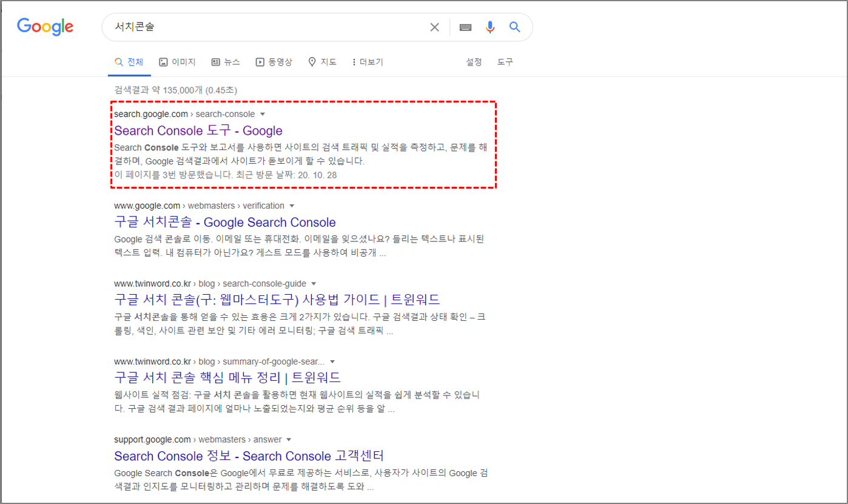
Task: Click the snippet beginning Google 검색 콘솔로 이동
Action: 298,246
